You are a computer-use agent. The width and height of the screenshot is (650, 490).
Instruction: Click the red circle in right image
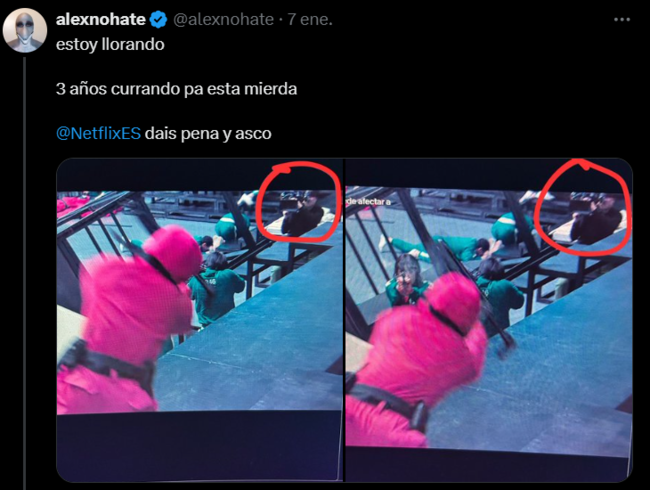(582, 206)
